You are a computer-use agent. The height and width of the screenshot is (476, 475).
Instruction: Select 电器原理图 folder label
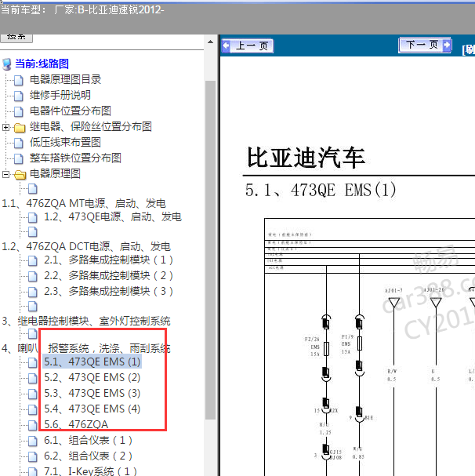tap(55, 173)
